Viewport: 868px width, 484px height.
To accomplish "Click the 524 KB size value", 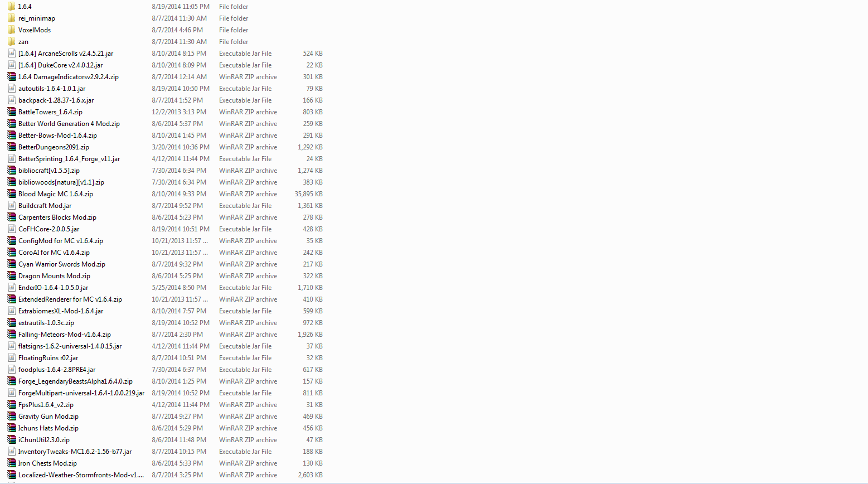I will (313, 54).
